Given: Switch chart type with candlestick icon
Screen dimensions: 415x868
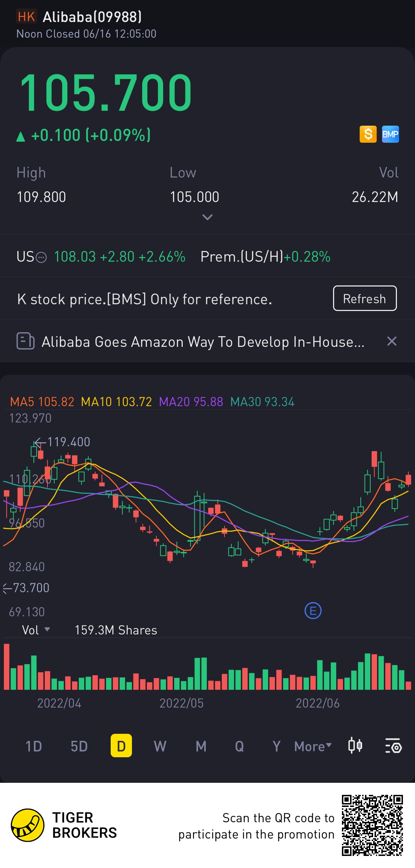Looking at the screenshot, I should click(355, 745).
